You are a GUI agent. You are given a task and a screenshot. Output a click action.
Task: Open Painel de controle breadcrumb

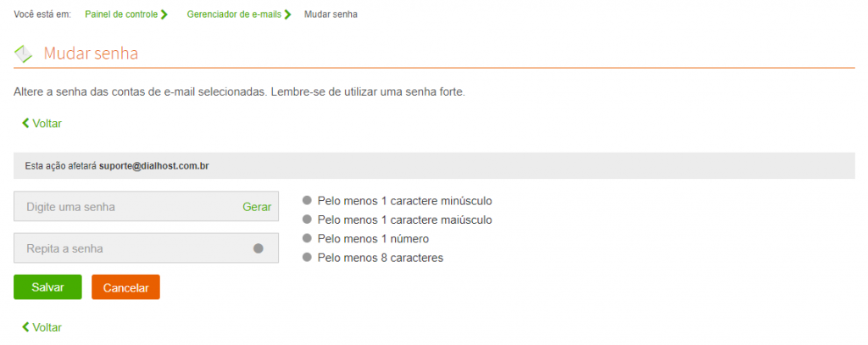(x=121, y=14)
